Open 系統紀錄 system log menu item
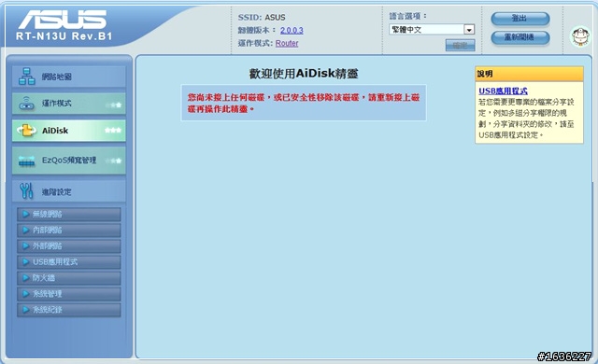The width and height of the screenshot is (598, 364). (69, 310)
